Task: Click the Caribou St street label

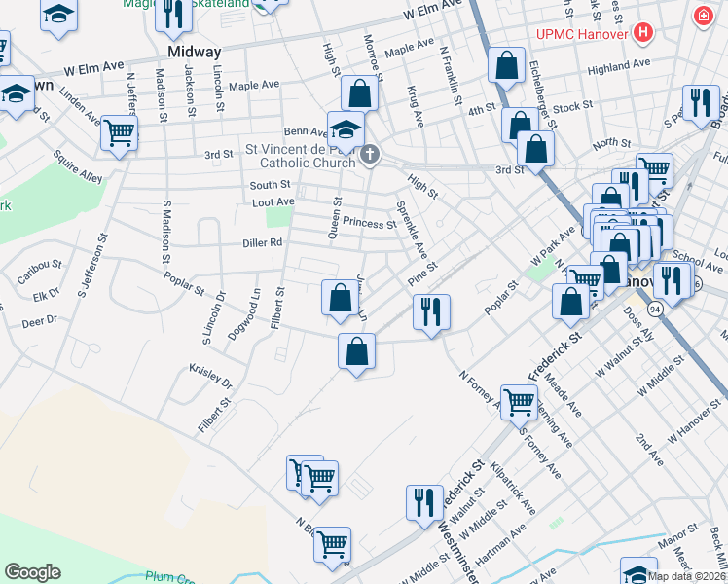Action: pos(40,272)
